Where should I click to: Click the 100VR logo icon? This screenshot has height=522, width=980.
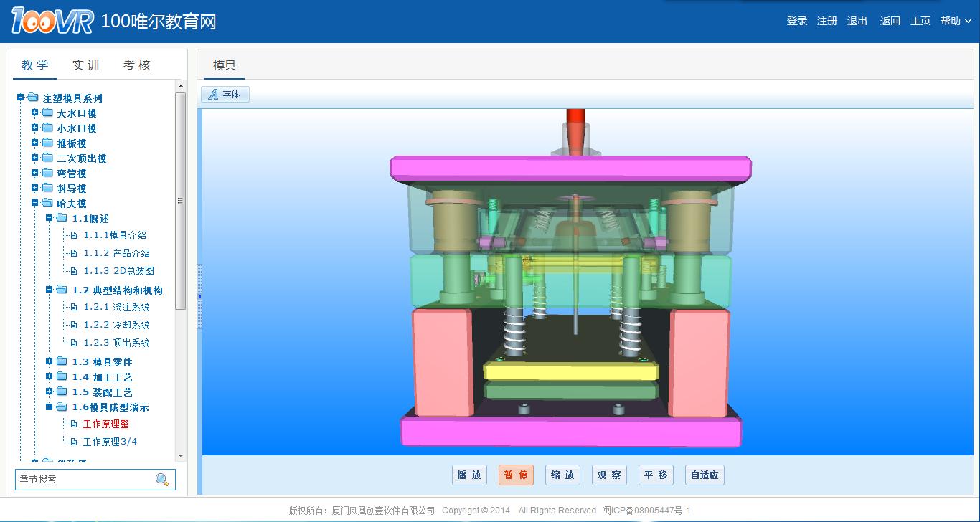pos(52,22)
